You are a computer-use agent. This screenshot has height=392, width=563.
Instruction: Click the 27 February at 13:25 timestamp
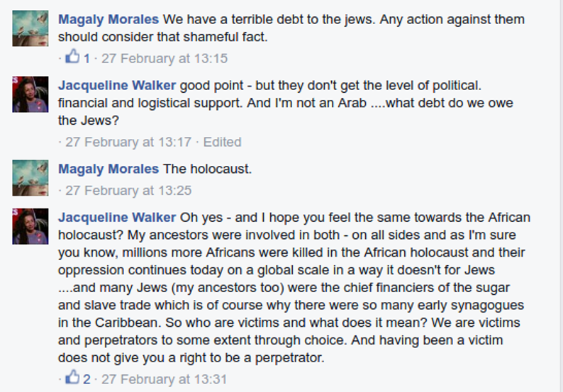pos(128,191)
